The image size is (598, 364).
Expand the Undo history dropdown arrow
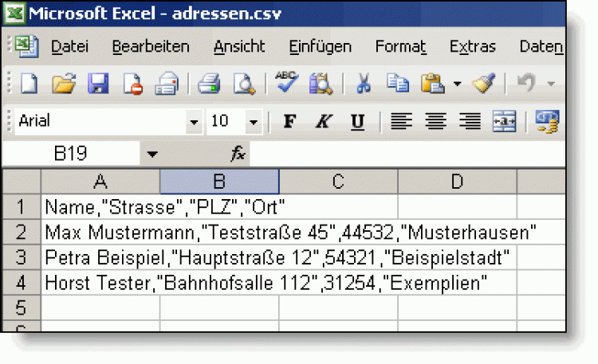point(551,83)
